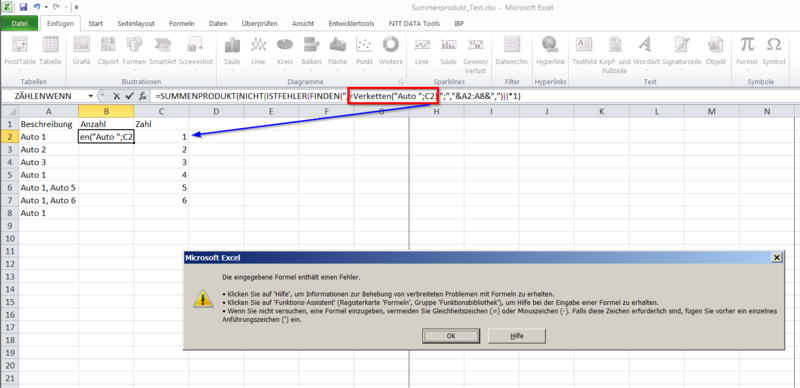Switch to the Seitenlayout tab

point(136,23)
